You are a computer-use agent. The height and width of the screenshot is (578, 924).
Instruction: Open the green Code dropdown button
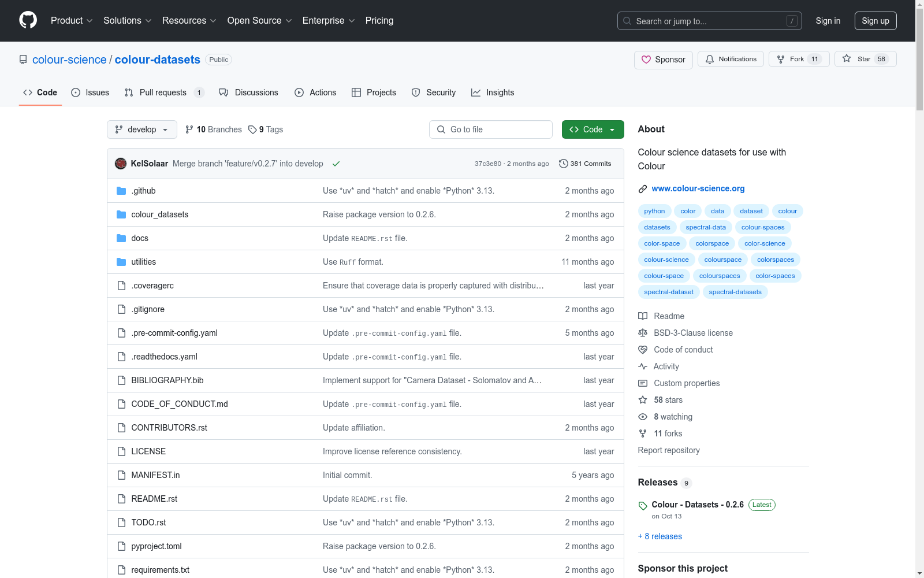[593, 129]
